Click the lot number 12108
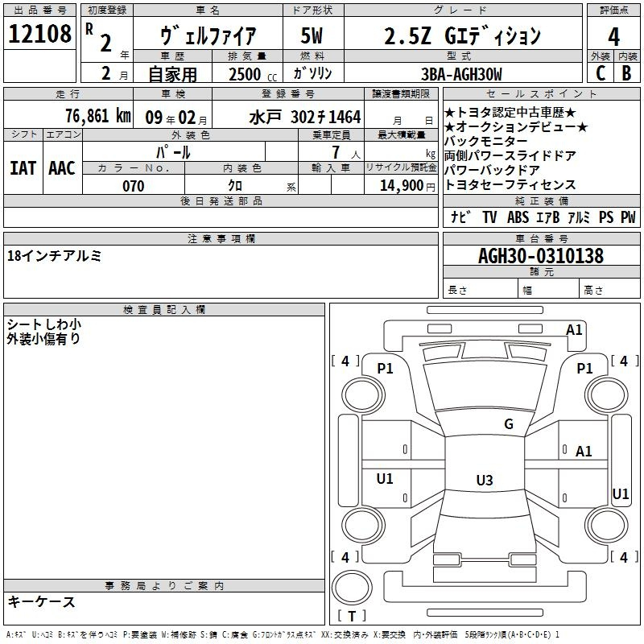644x644 pixels. tap(40, 35)
